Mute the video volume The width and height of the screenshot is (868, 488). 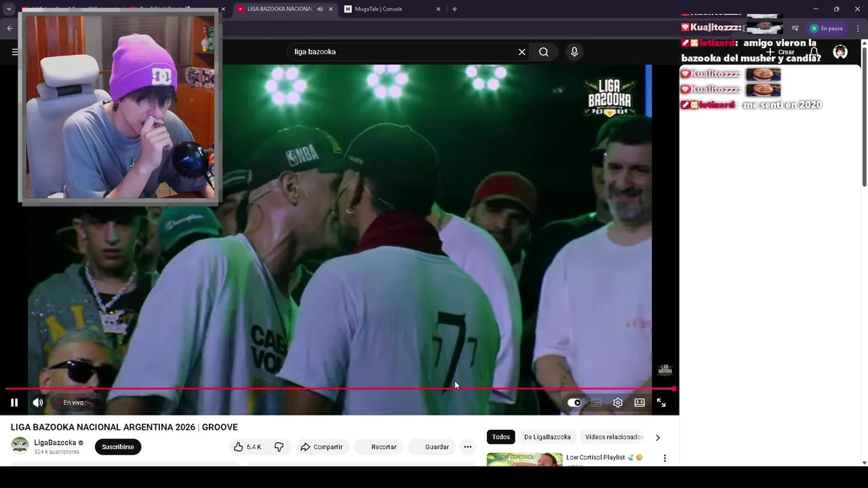coord(38,403)
